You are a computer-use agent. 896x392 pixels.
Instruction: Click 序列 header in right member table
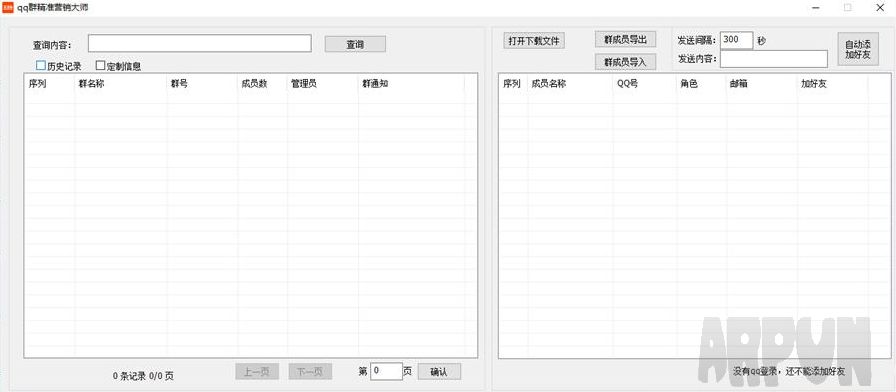(513, 83)
